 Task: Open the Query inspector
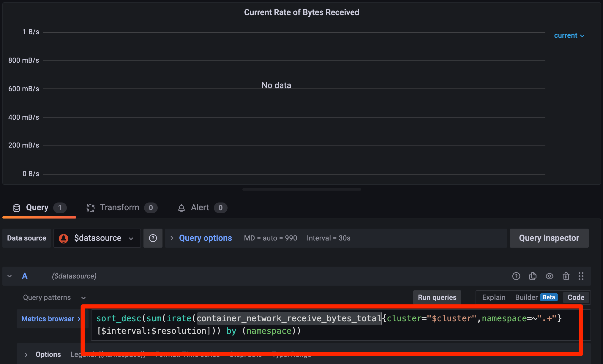[x=549, y=238]
